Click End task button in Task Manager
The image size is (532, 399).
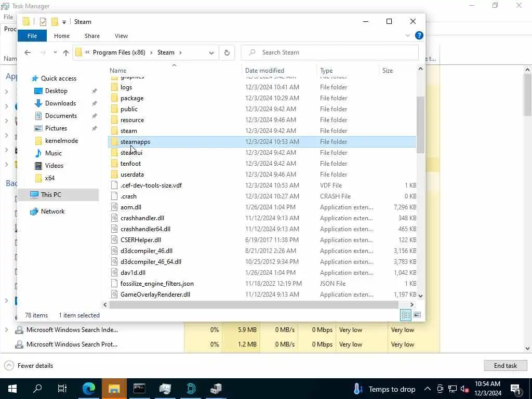[505, 366]
